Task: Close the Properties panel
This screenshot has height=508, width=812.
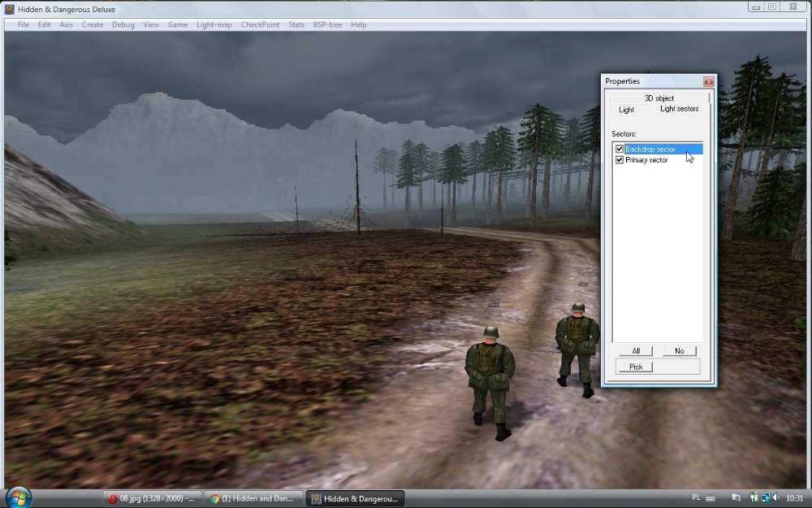Action: tap(708, 81)
